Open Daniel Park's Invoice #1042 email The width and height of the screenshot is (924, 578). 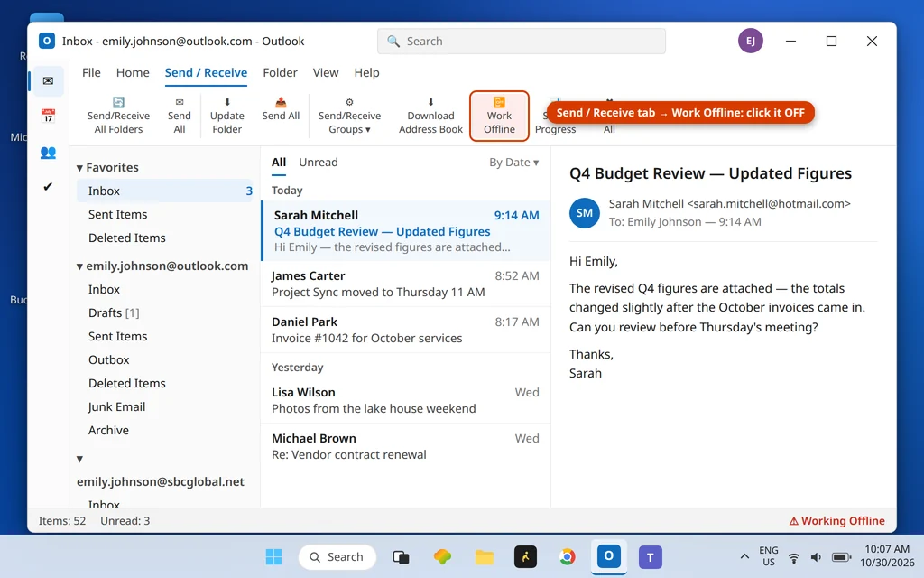click(x=405, y=330)
